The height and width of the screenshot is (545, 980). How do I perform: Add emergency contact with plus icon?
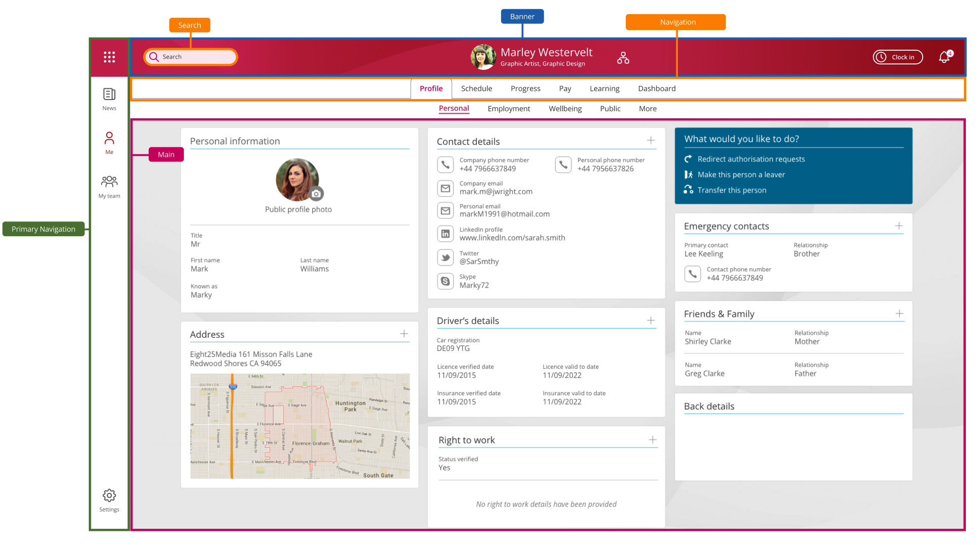point(899,226)
